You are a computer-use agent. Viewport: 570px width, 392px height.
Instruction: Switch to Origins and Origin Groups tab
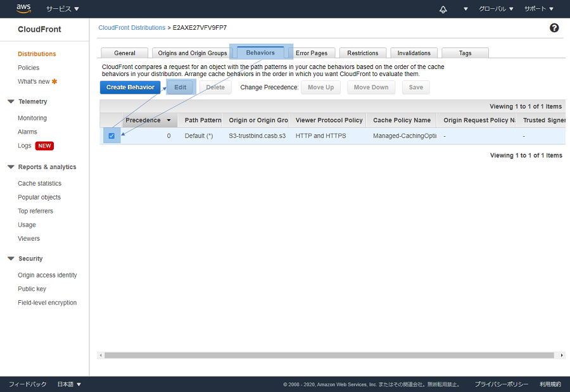click(x=193, y=53)
